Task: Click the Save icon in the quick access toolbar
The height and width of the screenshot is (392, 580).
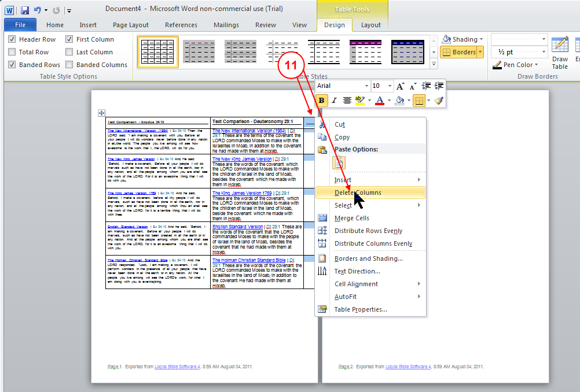Action: [25, 10]
